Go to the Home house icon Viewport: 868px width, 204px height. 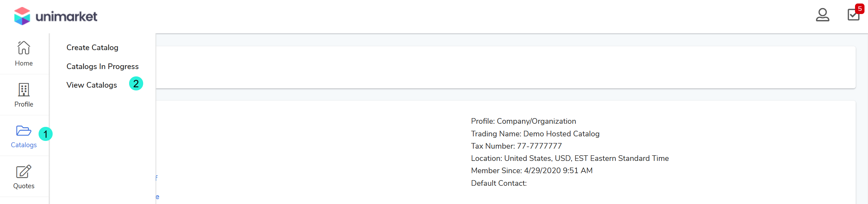(x=24, y=48)
